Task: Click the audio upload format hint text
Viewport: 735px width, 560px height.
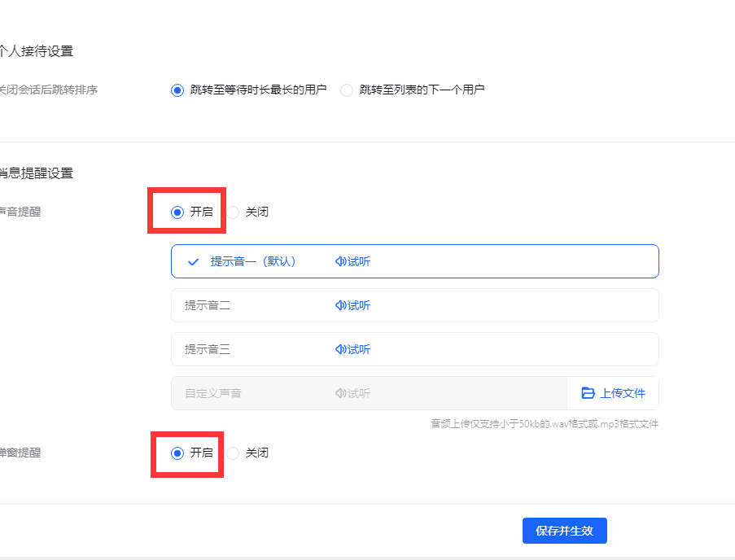Action: 545,424
